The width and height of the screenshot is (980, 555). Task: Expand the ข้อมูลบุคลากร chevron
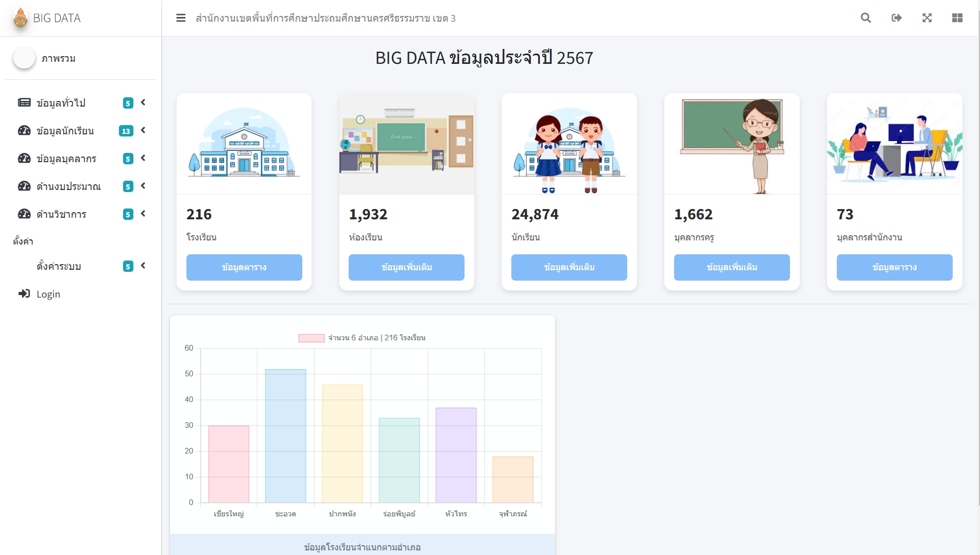coord(143,158)
